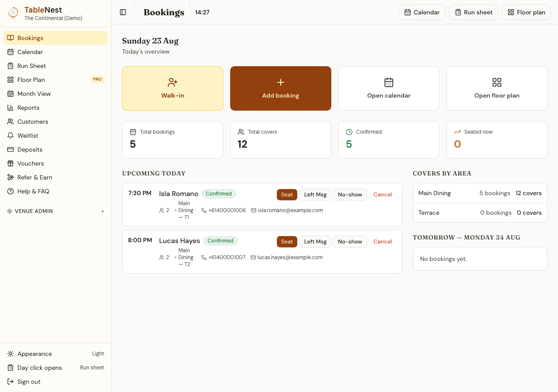Open the Waitlist page
This screenshot has width=558, height=392.
pos(55,135)
